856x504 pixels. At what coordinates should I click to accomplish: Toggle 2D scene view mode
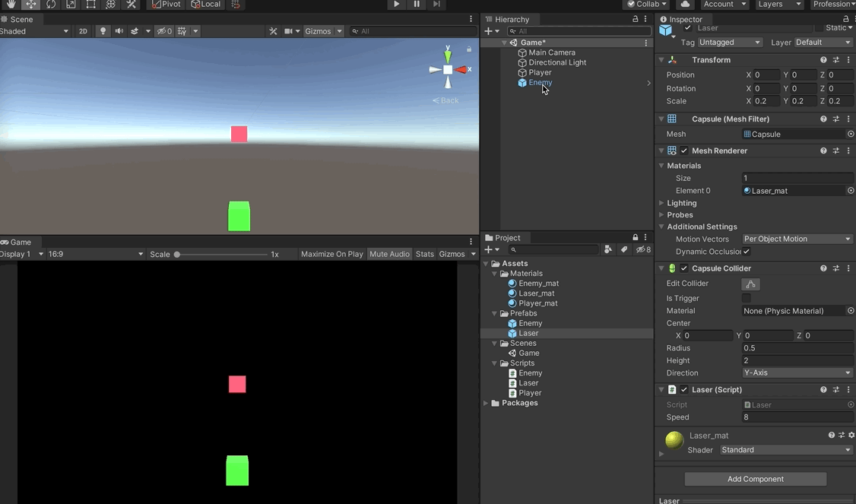tap(83, 31)
